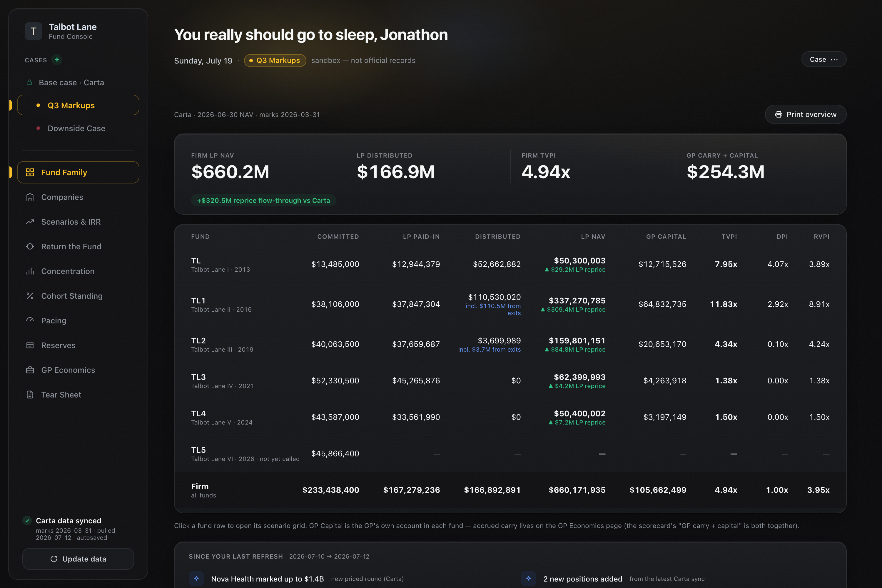Click the Cohort Standing percent icon
This screenshot has height=588, width=882.
(30, 296)
